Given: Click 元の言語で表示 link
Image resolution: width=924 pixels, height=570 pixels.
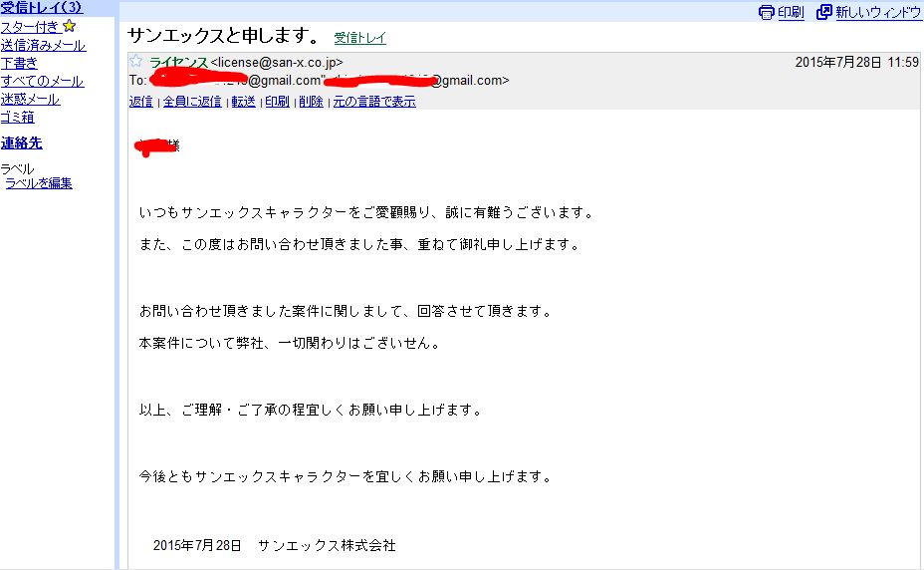Looking at the screenshot, I should pos(374,102).
